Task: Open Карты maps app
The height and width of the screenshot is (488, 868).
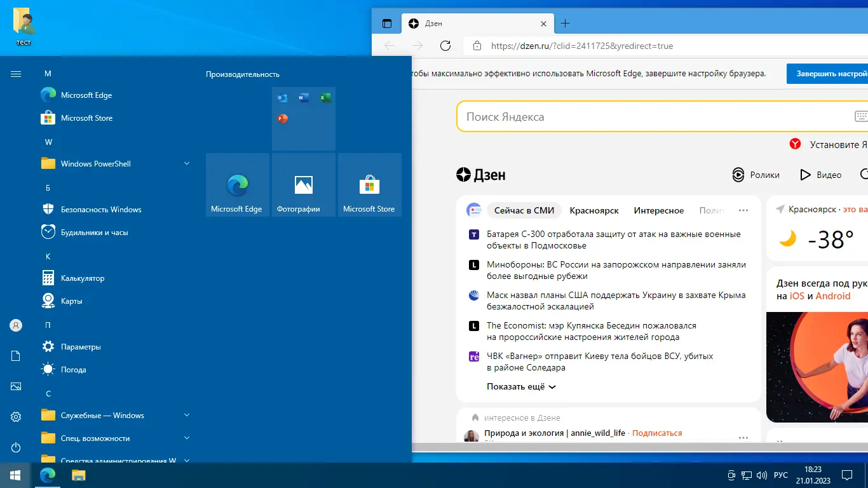Action: point(116,301)
